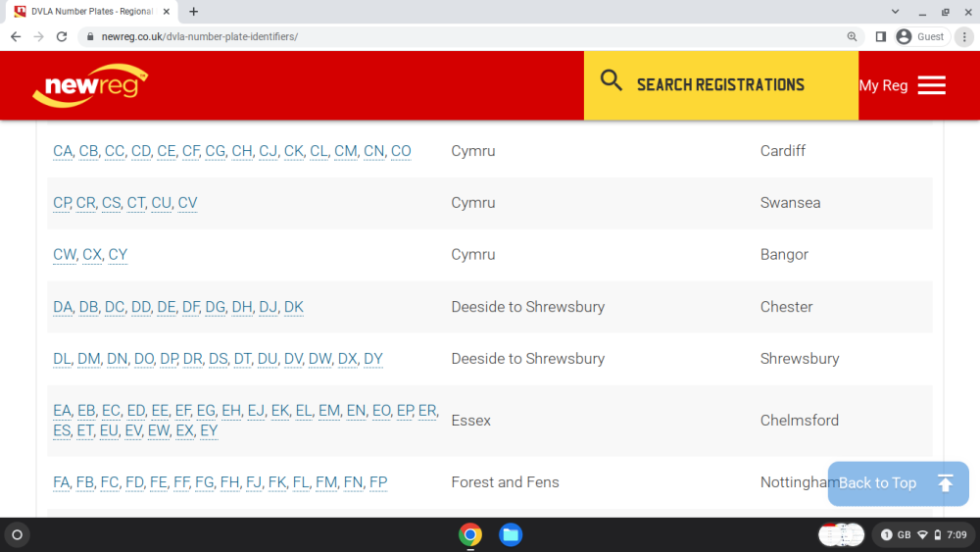The width and height of the screenshot is (980, 552).
Task: Select the Chelmsford office text
Action: (x=800, y=421)
